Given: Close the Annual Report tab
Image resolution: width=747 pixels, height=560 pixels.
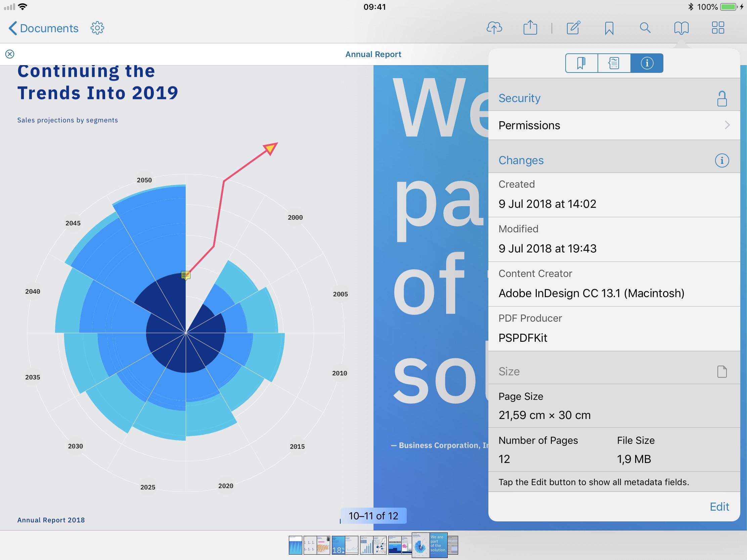Looking at the screenshot, I should pos(10,54).
